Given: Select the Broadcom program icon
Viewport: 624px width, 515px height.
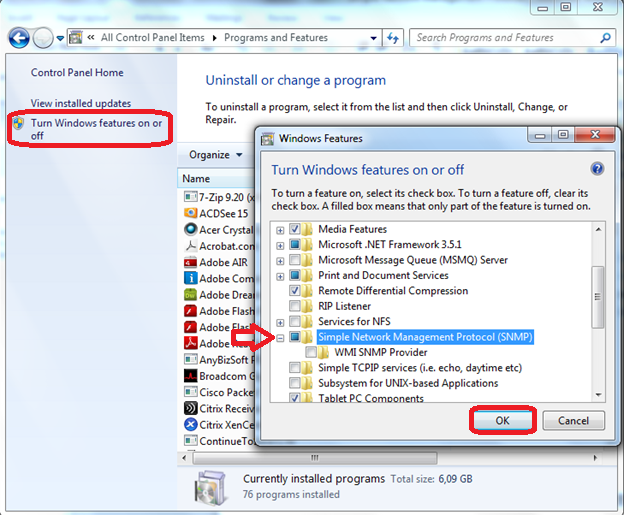Looking at the screenshot, I should 191,376.
